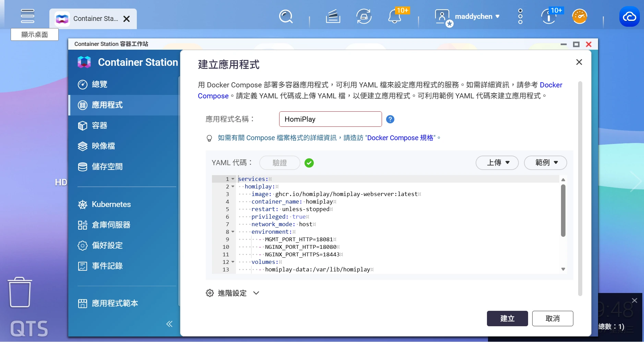
Task: Open the 上傳 upload dropdown
Action: point(497,163)
